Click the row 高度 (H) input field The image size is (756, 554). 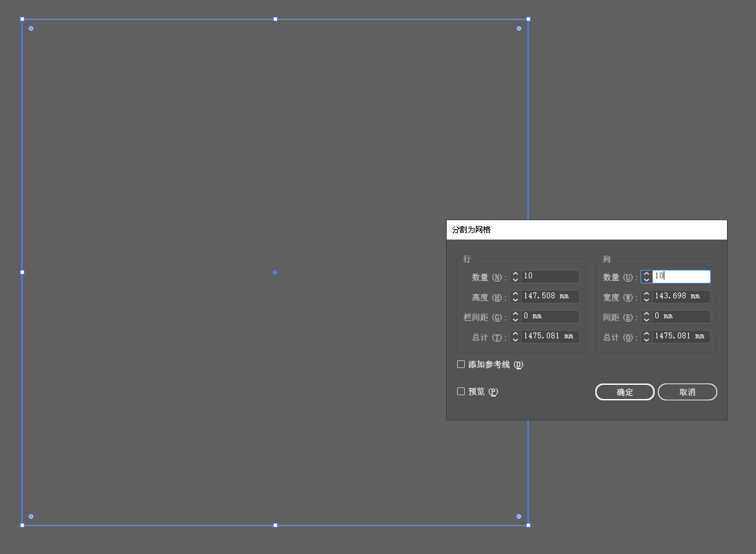[x=550, y=296]
